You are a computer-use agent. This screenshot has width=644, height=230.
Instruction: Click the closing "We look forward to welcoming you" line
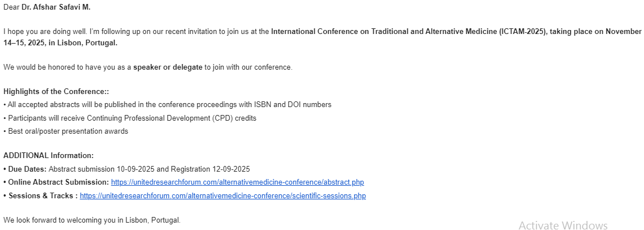[91, 220]
